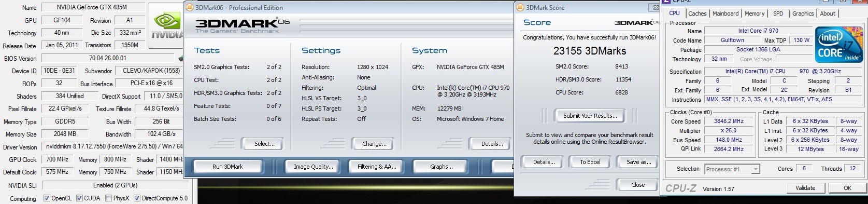The width and height of the screenshot is (868, 204).
Task: Click the NVIDIA SLI field Enabled (2 GPUs)
Action: (115, 185)
